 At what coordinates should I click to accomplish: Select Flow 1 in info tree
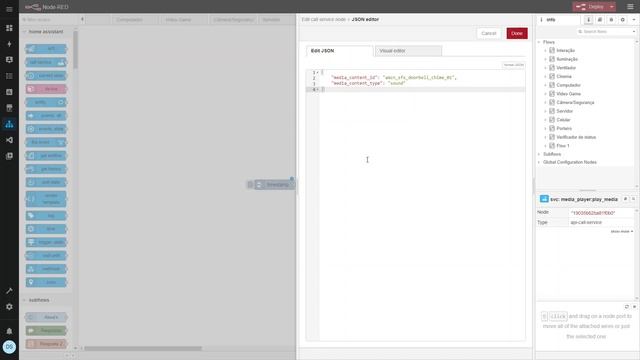pos(562,146)
